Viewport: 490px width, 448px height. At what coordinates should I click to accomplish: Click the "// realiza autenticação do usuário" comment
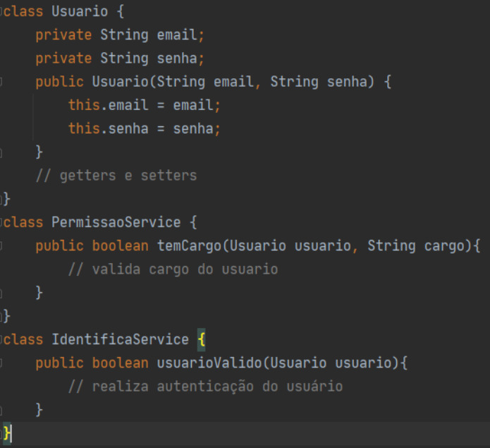205,387
